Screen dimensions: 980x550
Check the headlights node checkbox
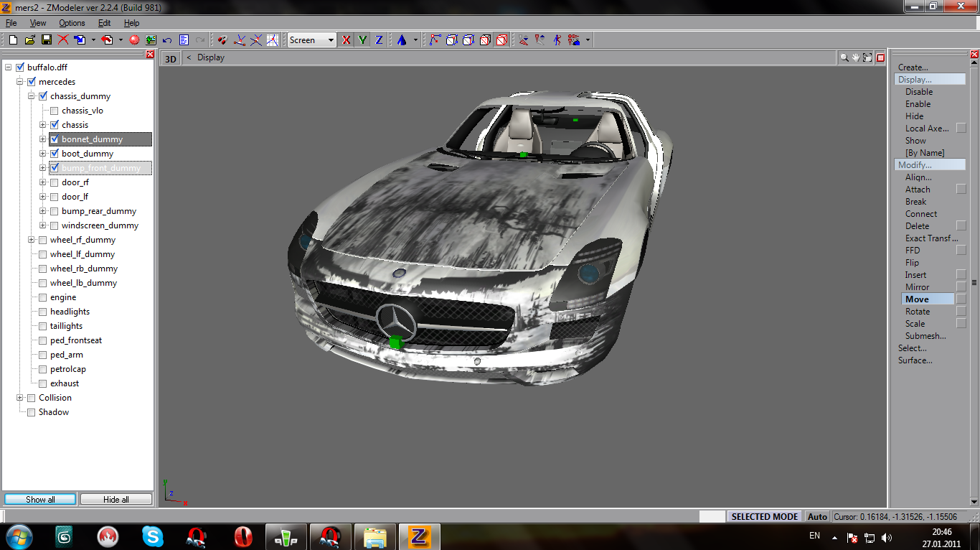[x=43, y=312]
